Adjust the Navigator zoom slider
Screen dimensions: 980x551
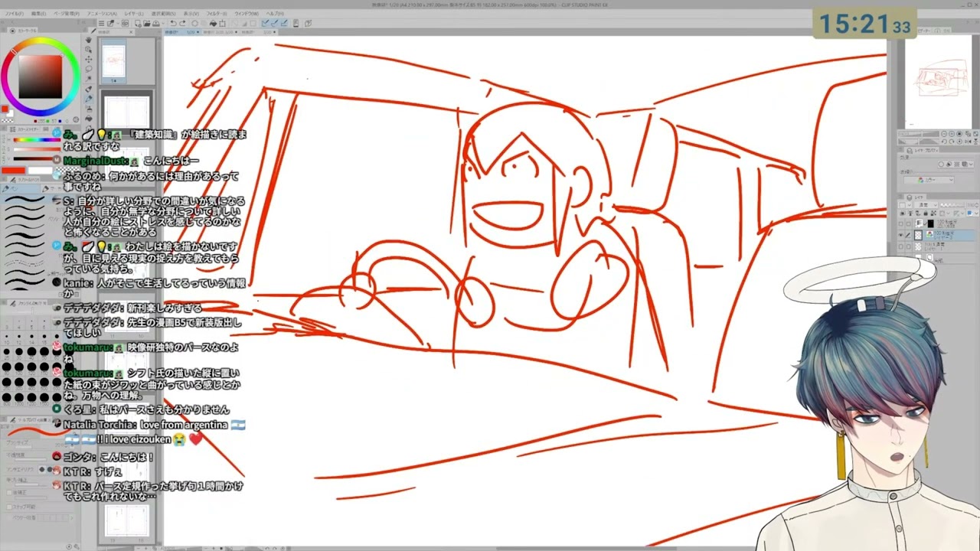[919, 134]
